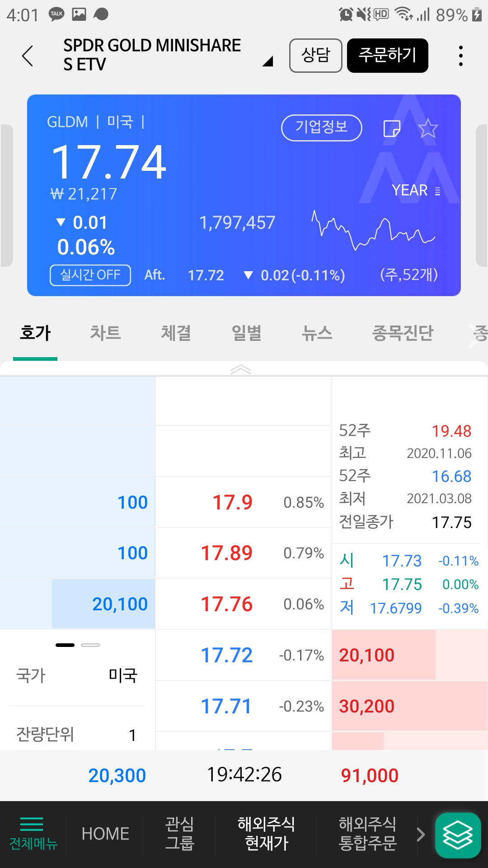Open KakaoTalk notification in status bar
The width and height of the screenshot is (488, 868).
[56, 14]
